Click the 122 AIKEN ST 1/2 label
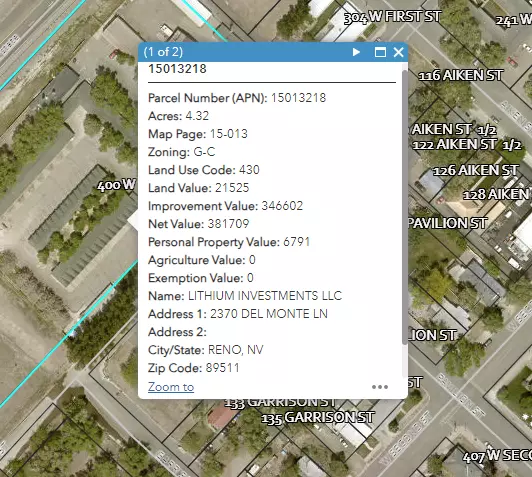This screenshot has width=532, height=477. point(467,145)
